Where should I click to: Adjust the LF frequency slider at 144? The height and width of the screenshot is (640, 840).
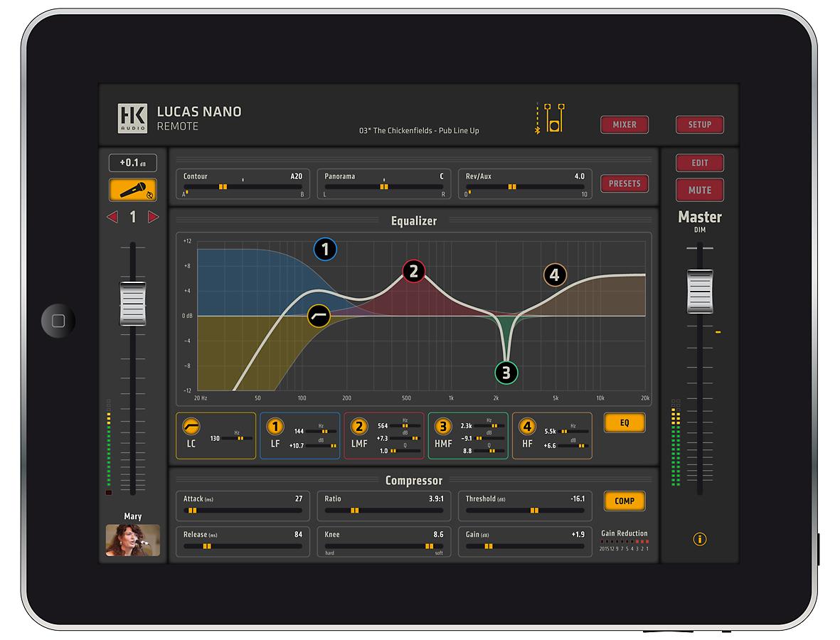322,432
